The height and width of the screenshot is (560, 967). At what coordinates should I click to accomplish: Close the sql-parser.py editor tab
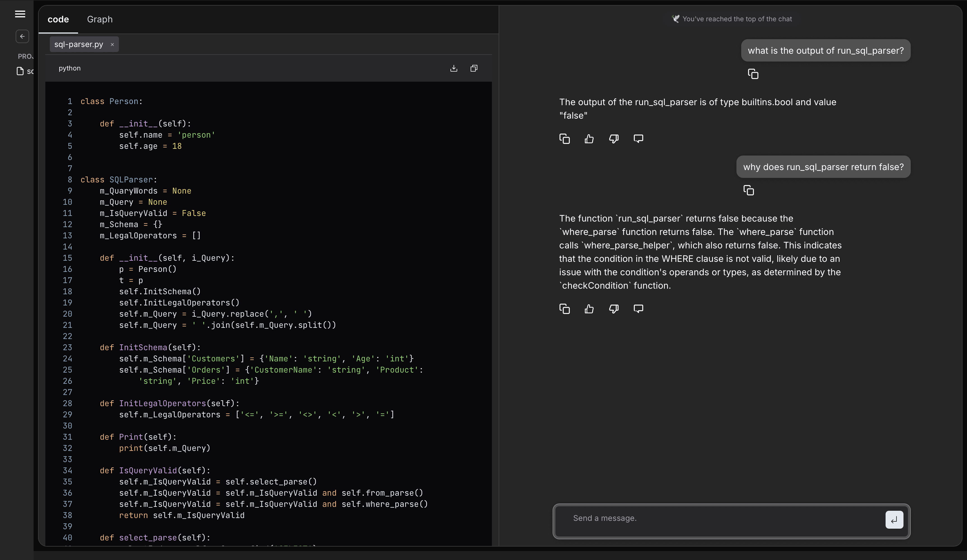112,44
